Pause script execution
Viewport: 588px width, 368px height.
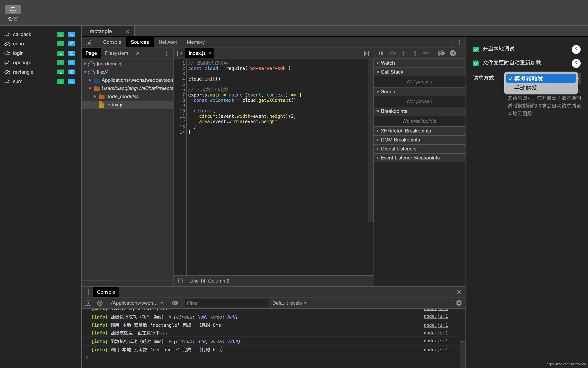tap(381, 53)
